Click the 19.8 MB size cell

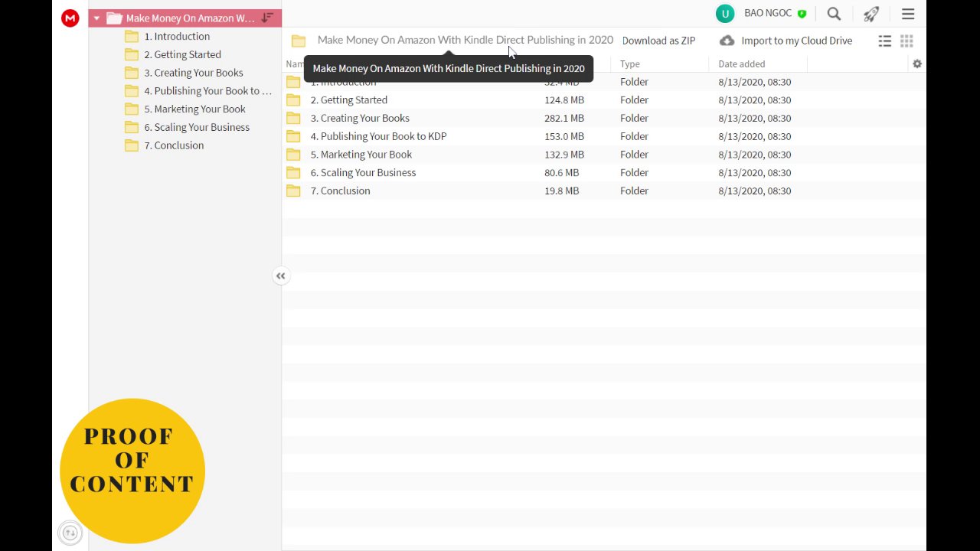tap(562, 191)
